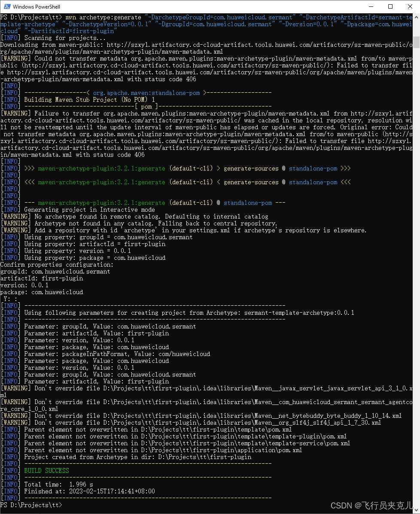Click the template-service\pom.xml 'Parent element' line
Viewport: 420px width, 514px height.
pyautogui.click(x=175, y=443)
